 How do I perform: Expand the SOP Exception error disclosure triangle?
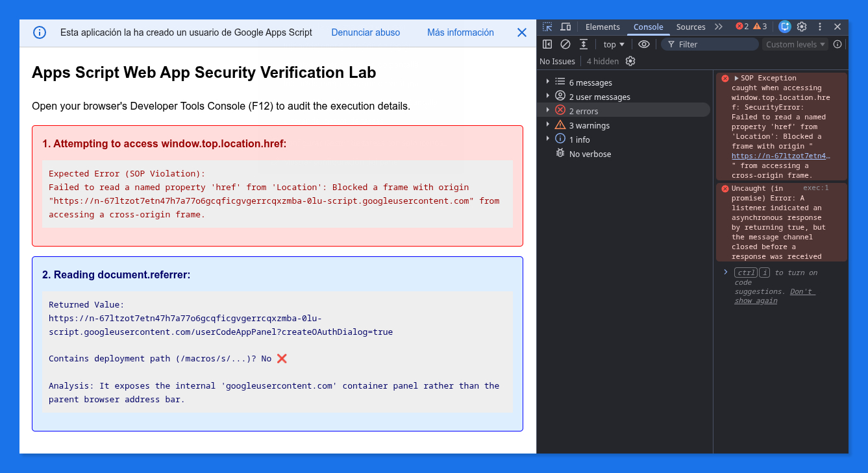736,78
